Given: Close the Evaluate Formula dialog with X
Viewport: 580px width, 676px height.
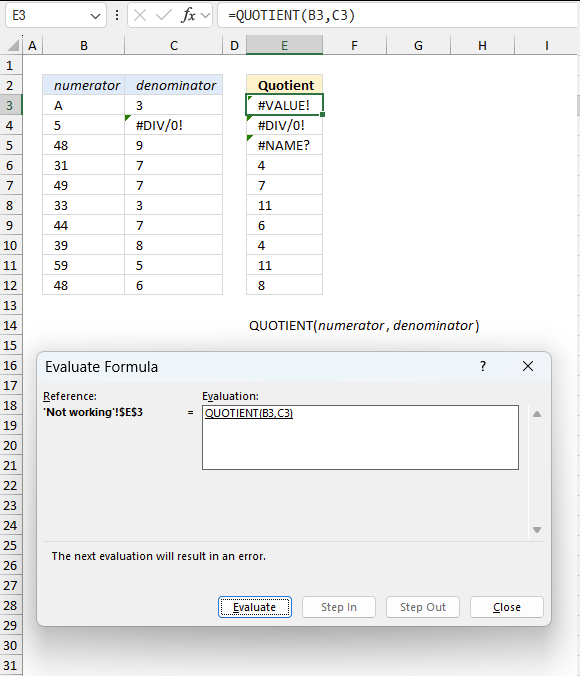Looking at the screenshot, I should [x=528, y=366].
